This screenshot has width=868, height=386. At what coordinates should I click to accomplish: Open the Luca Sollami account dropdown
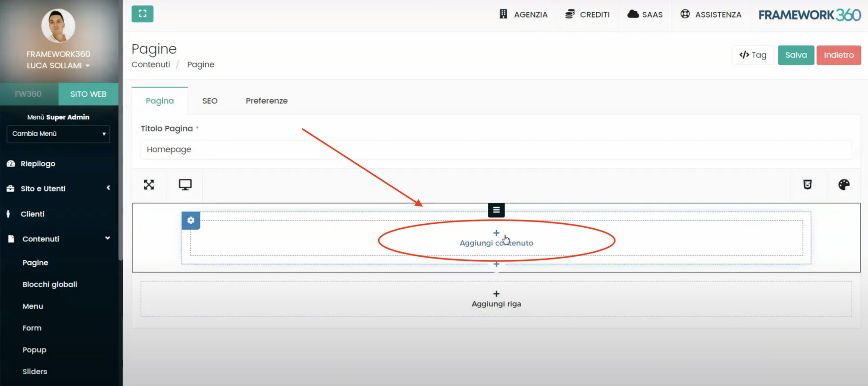(58, 66)
